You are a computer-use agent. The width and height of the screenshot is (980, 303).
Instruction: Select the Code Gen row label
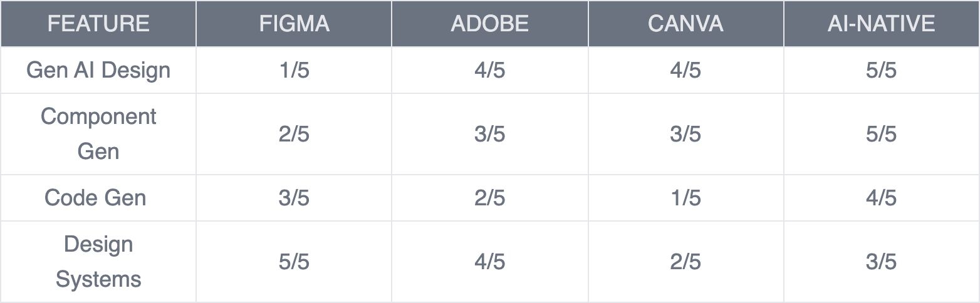pos(95,198)
